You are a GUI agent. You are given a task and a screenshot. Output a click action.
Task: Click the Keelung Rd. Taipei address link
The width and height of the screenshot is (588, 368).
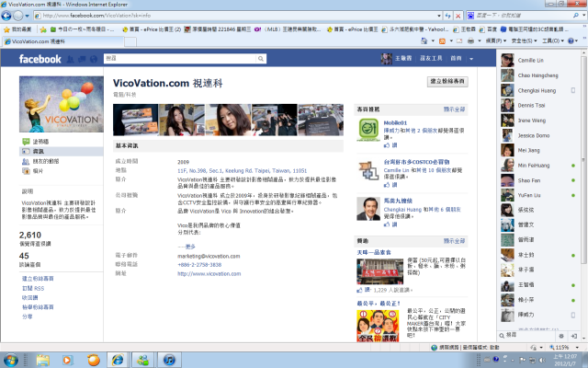click(x=242, y=171)
